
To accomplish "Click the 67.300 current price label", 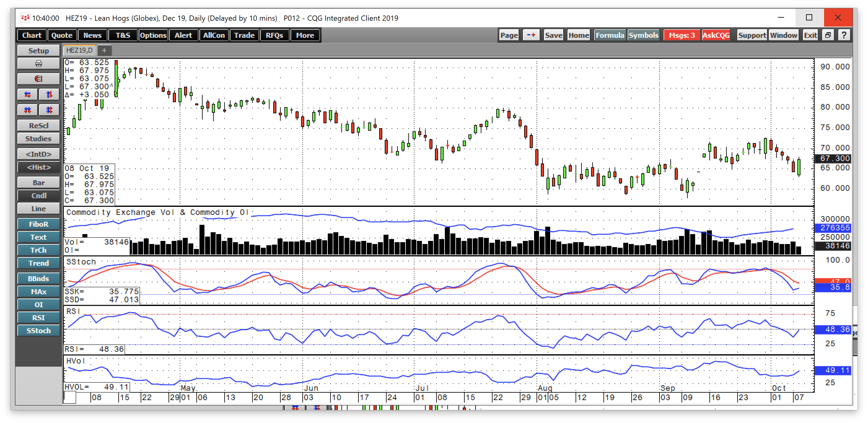I will pyautogui.click(x=833, y=158).
